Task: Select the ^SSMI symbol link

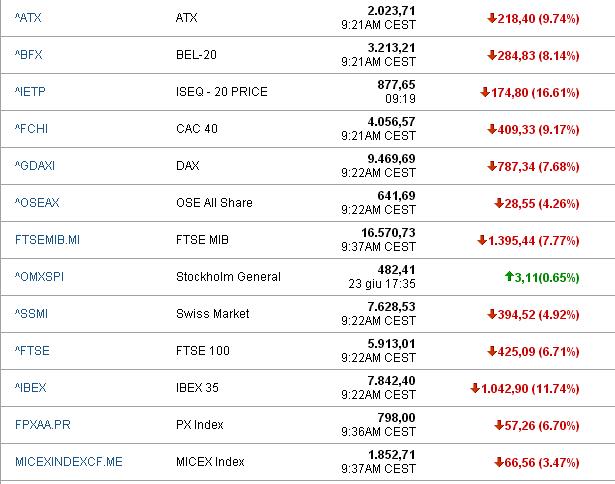Action: [31, 314]
